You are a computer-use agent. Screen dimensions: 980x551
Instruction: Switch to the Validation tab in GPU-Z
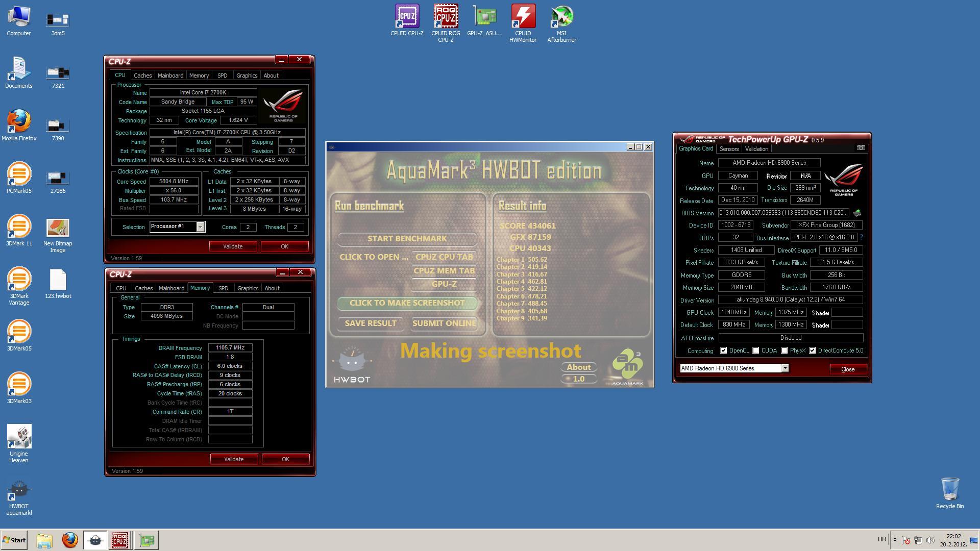(756, 149)
